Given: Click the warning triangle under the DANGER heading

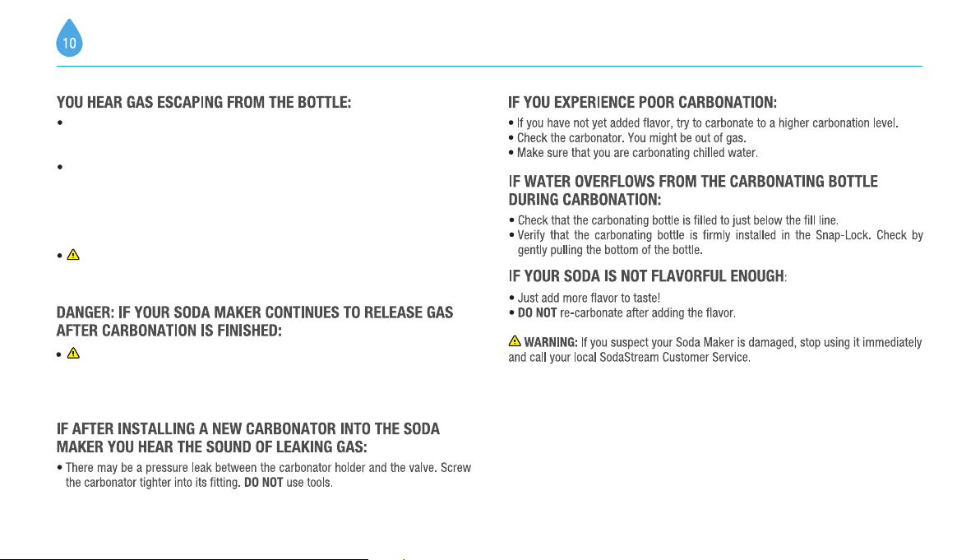Looking at the screenshot, I should coord(73,353).
